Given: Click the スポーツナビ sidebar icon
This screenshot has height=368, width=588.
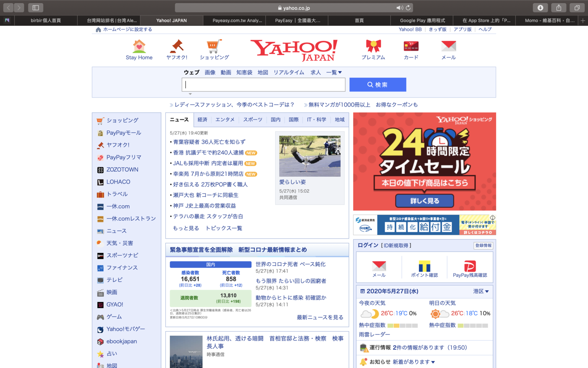Looking at the screenshot, I should pos(100,256).
